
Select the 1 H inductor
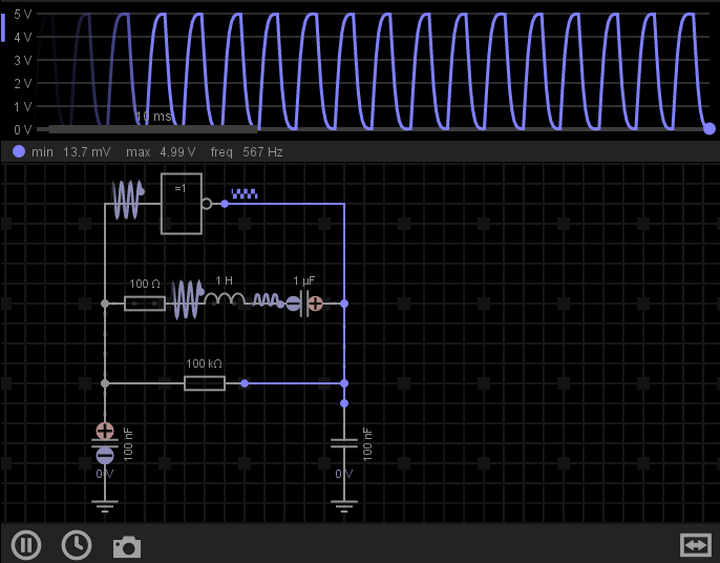tap(225, 301)
